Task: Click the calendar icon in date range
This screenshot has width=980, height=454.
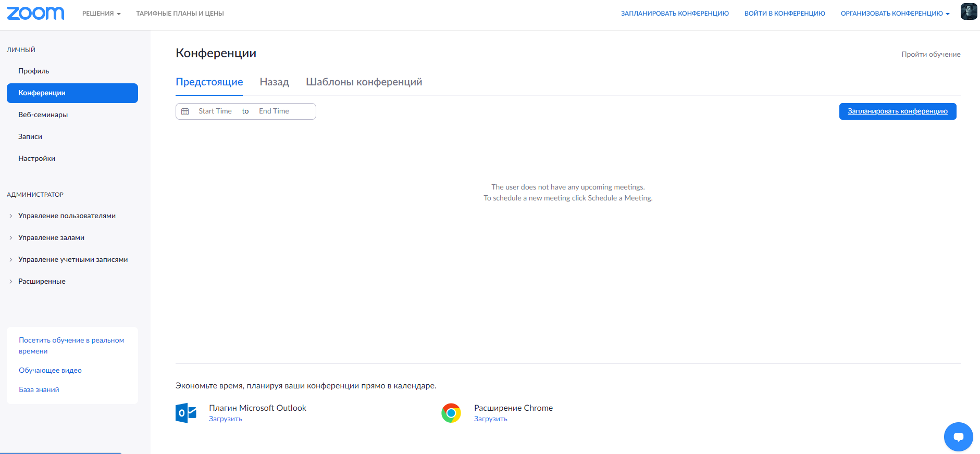Action: tap(185, 111)
